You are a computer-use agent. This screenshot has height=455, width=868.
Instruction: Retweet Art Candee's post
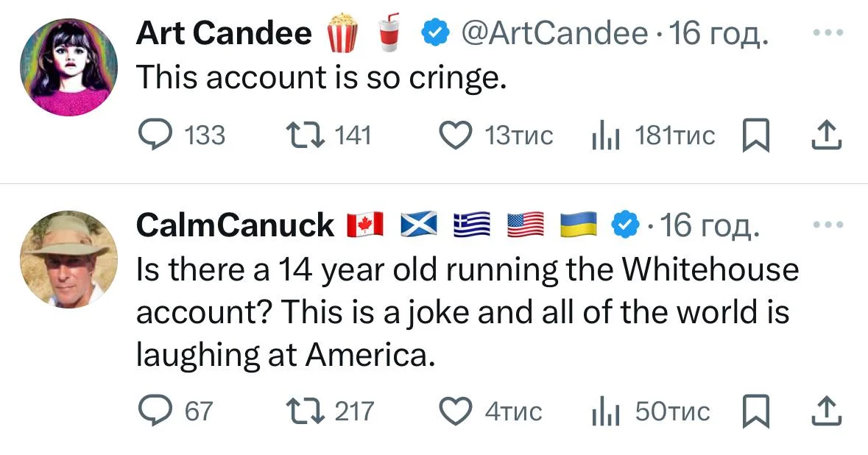(303, 135)
